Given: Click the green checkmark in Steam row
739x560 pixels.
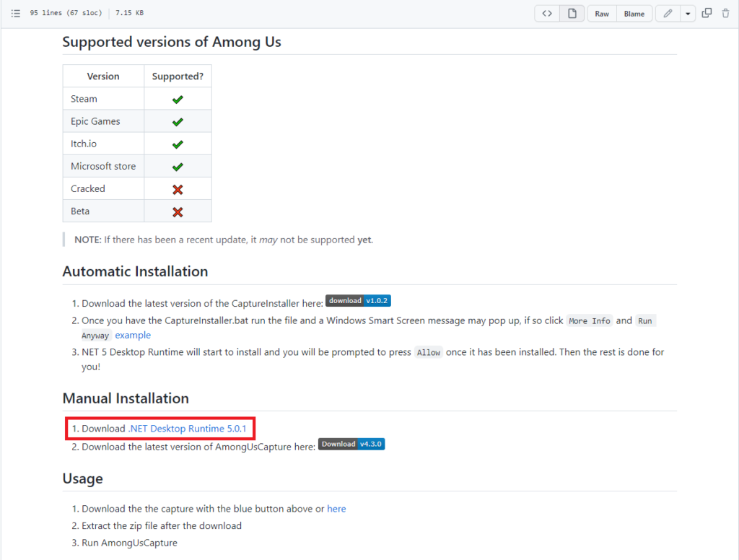Looking at the screenshot, I should coord(178,99).
